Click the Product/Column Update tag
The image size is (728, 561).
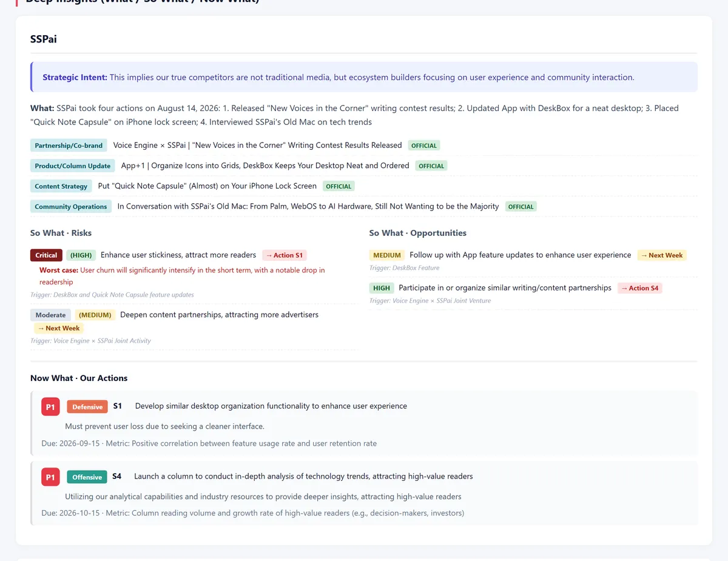click(x=73, y=166)
